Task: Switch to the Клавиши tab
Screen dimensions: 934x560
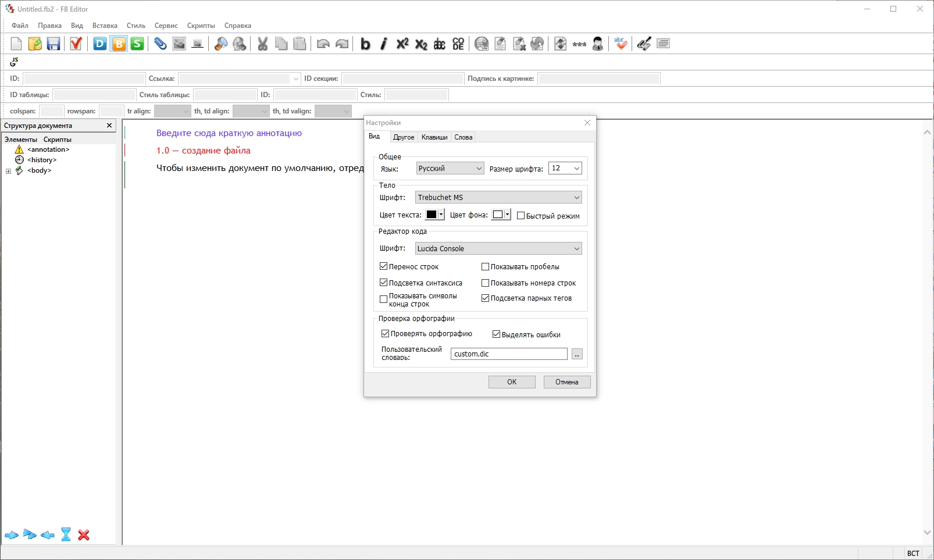Action: [434, 137]
